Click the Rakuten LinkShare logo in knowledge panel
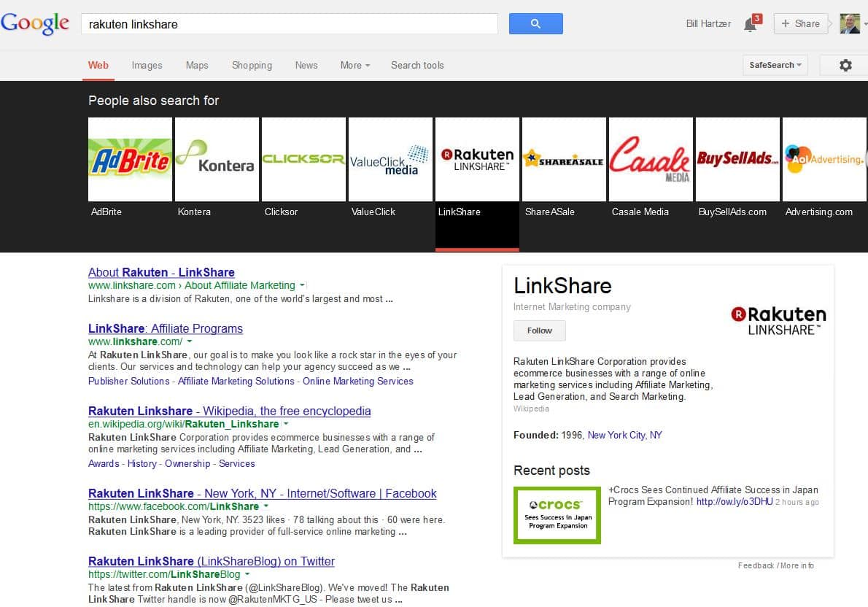 [778, 321]
